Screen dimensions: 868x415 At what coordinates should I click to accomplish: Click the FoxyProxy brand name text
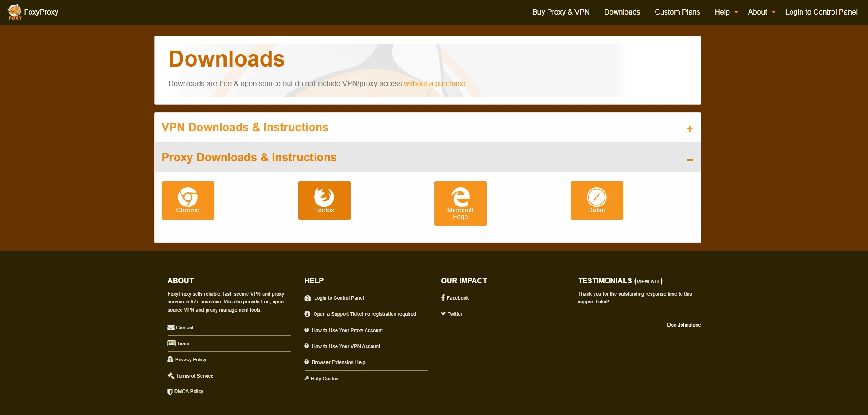41,12
